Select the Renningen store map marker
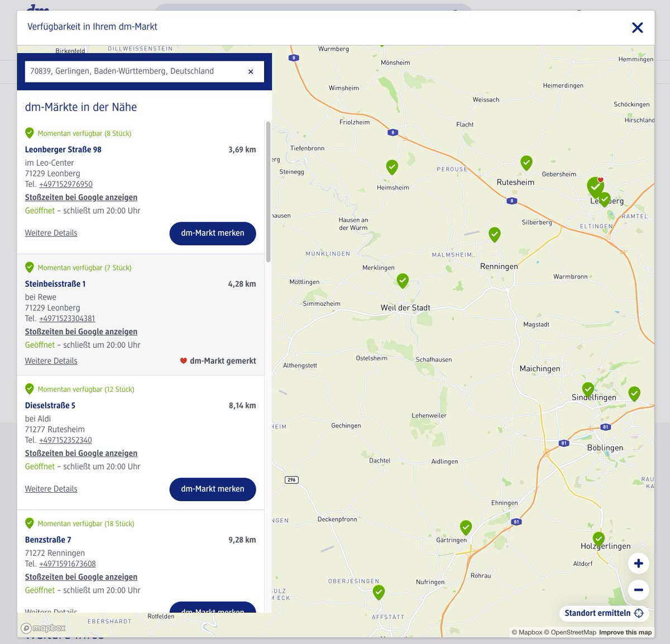Screen dimensions: 670x644 pyautogui.click(x=494, y=234)
